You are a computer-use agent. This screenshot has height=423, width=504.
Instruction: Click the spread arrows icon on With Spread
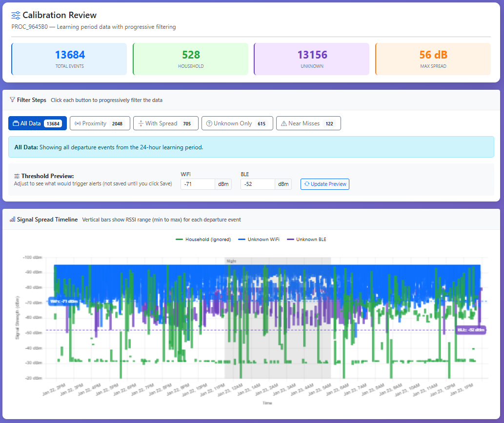click(141, 123)
